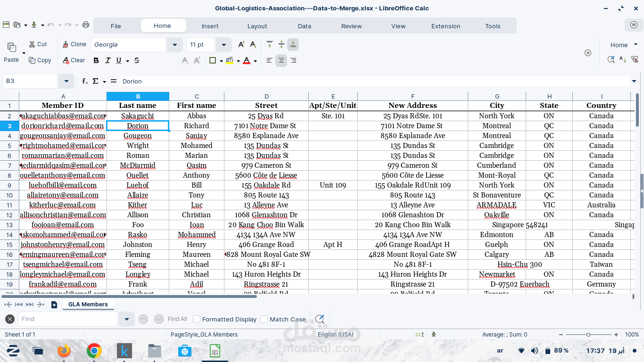Viewport: 644px width, 362px height.
Task: Close the Find toolbar
Action: [x=10, y=319]
